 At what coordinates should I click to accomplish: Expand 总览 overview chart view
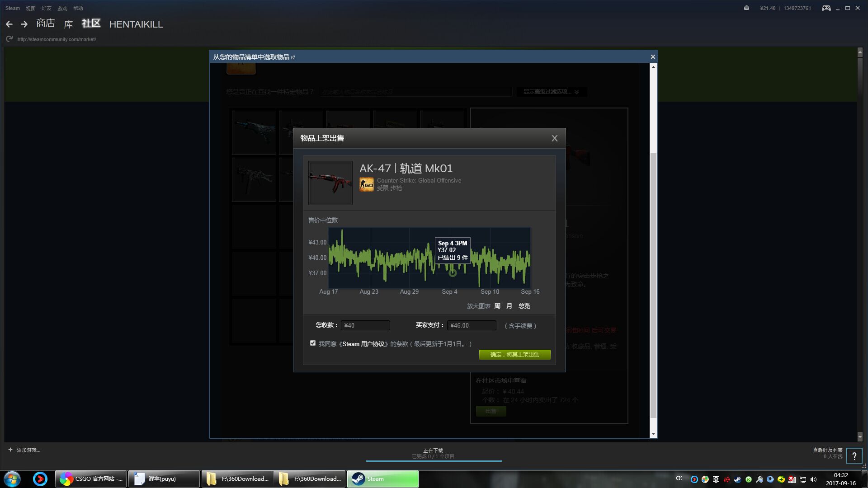coord(524,305)
